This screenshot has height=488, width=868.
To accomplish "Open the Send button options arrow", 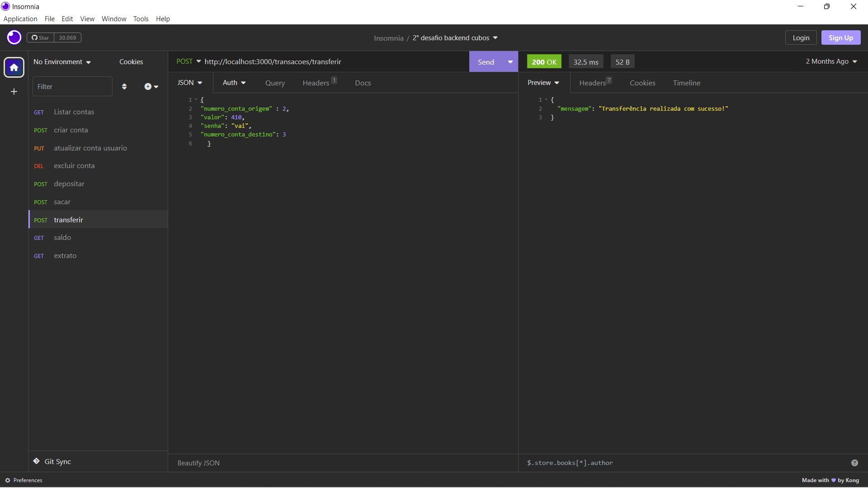I will tap(510, 61).
